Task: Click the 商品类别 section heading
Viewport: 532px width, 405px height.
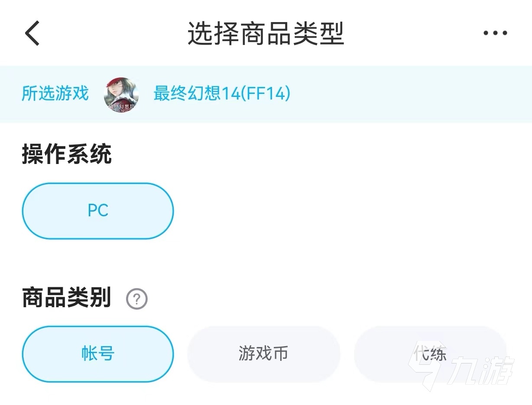Action: (x=67, y=298)
